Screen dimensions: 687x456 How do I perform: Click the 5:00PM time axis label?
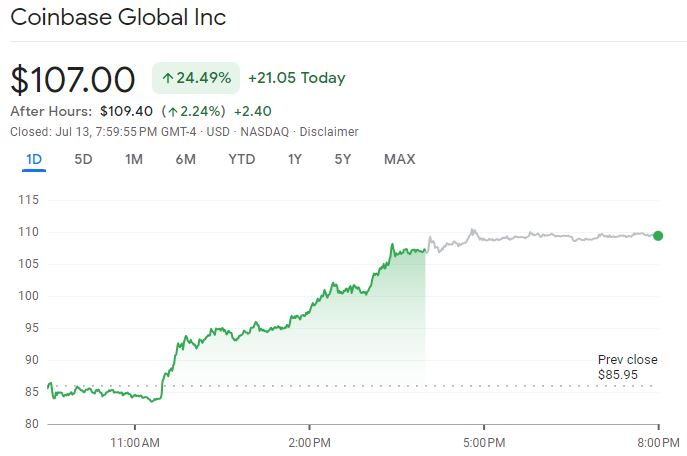click(482, 441)
